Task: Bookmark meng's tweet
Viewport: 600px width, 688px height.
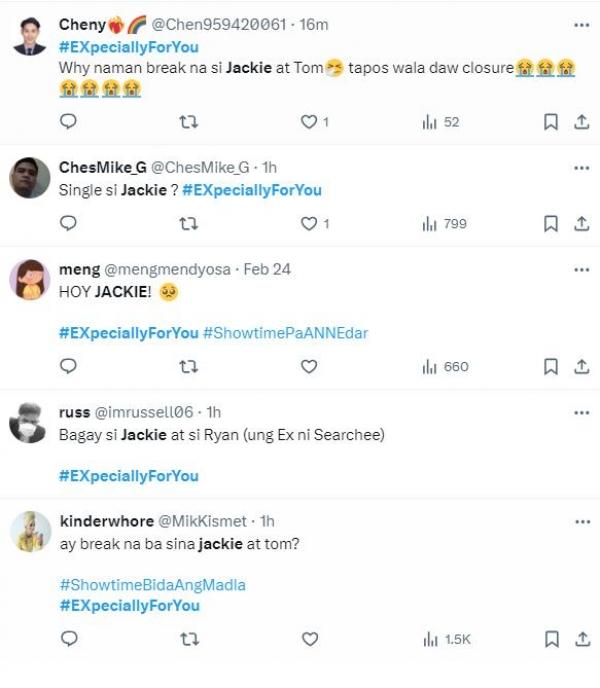Action: pyautogui.click(x=550, y=367)
